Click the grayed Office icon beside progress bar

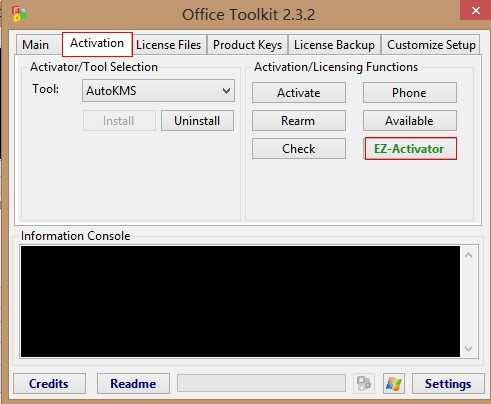[363, 383]
